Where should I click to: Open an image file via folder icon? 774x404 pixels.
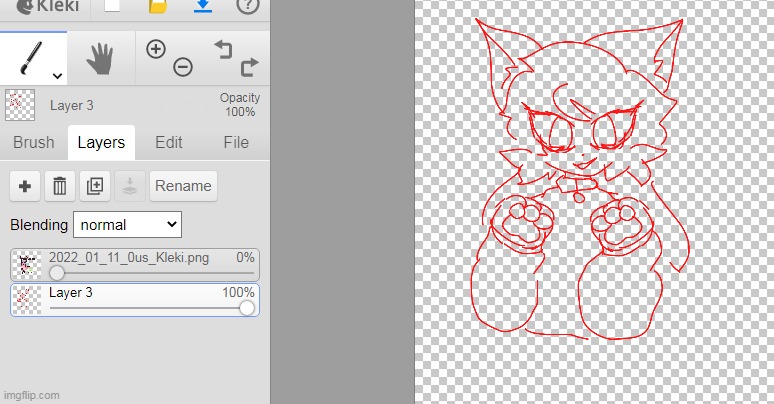pos(157,6)
